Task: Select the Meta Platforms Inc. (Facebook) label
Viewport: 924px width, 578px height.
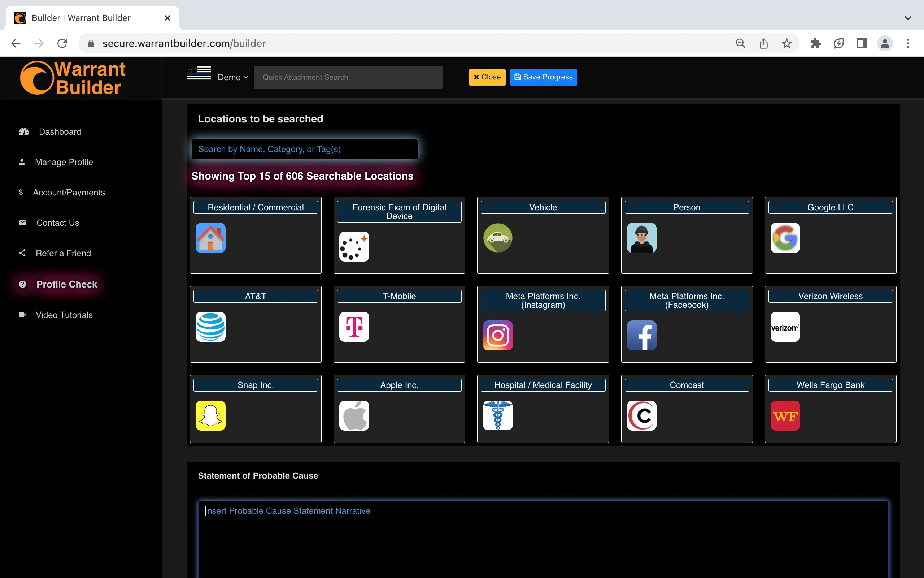Action: click(687, 301)
